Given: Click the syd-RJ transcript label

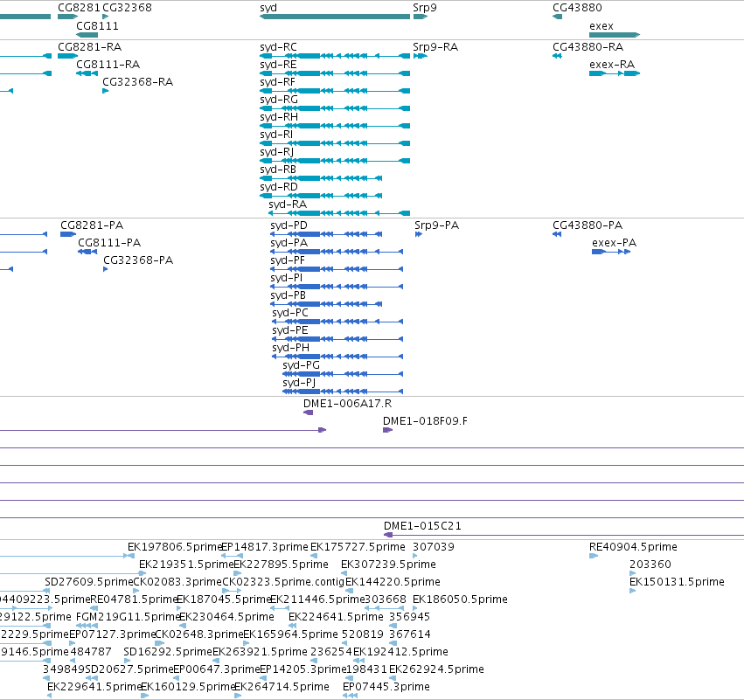Looking at the screenshot, I should (276, 152).
